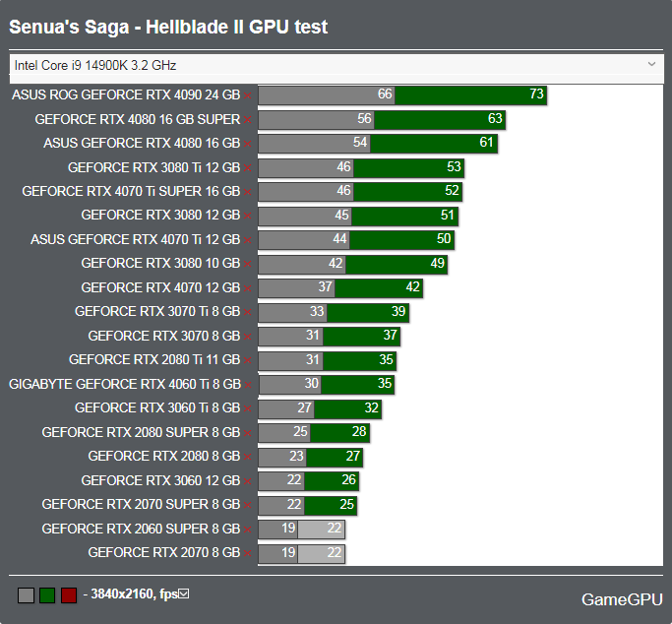Remove GEFORCE RTX 2070 SUPER 8 GB row
The image size is (672, 624).
coord(247,505)
